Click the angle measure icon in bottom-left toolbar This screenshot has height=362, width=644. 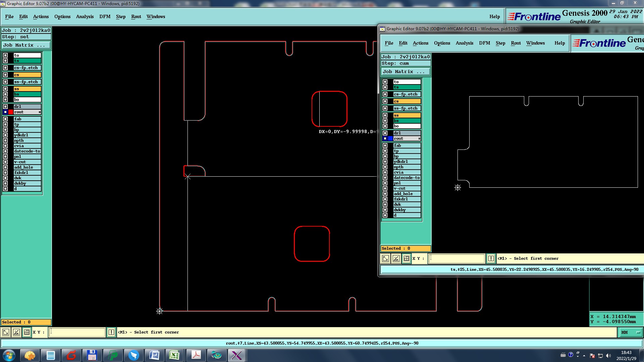tap(16, 332)
